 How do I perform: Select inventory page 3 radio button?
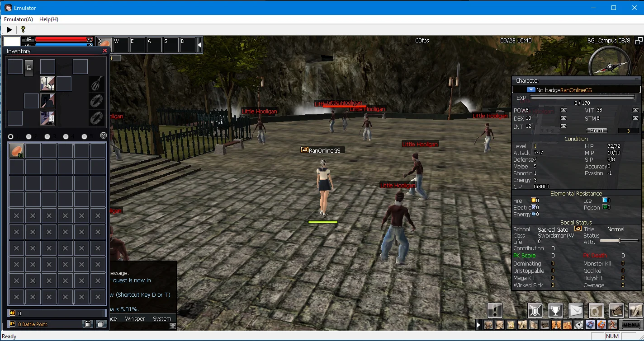(47, 136)
